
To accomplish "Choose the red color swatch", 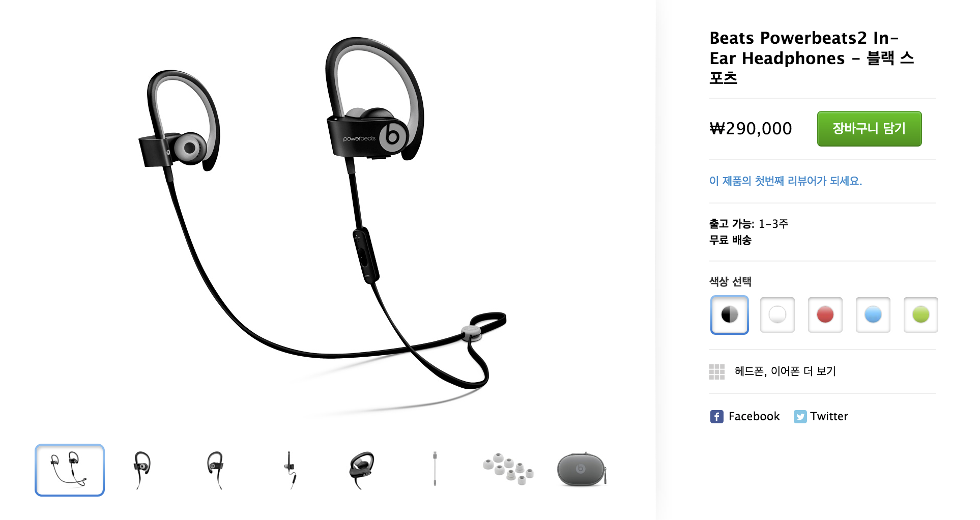I will click(x=825, y=315).
